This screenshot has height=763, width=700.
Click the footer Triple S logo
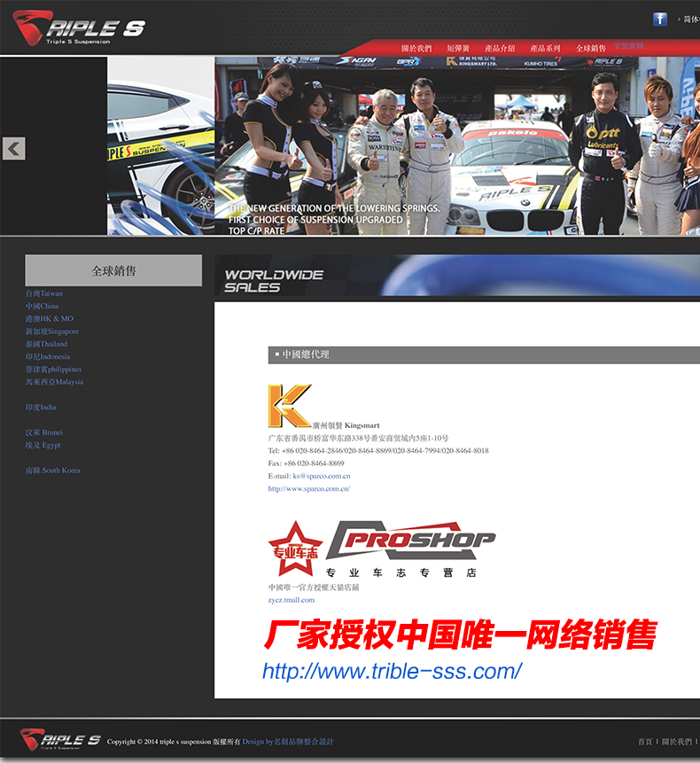click(x=60, y=740)
